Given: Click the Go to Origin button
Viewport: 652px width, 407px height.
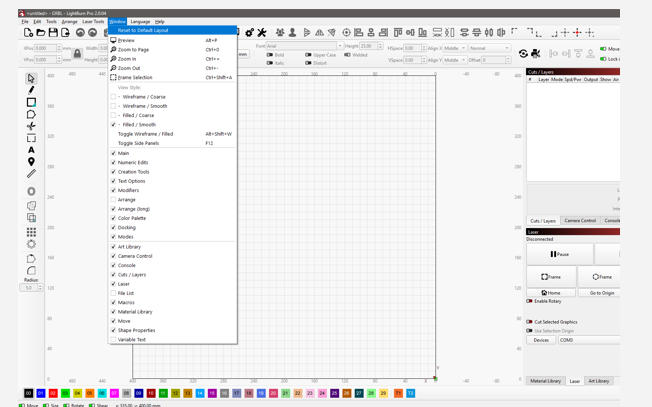Looking at the screenshot, I should click(601, 293).
